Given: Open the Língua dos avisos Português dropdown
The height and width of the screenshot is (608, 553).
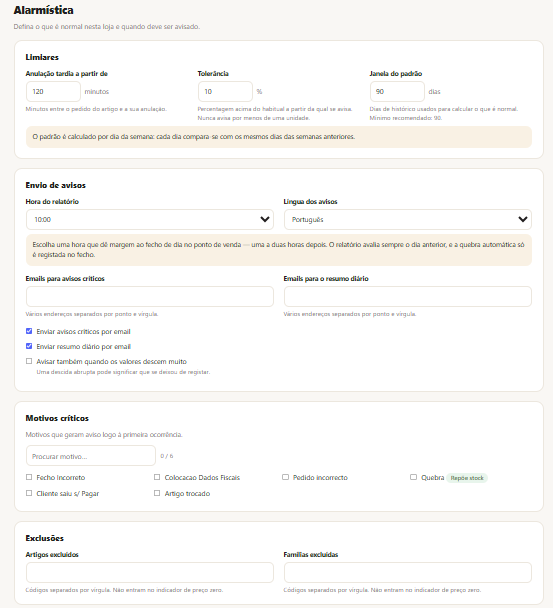Looking at the screenshot, I should tap(408, 219).
